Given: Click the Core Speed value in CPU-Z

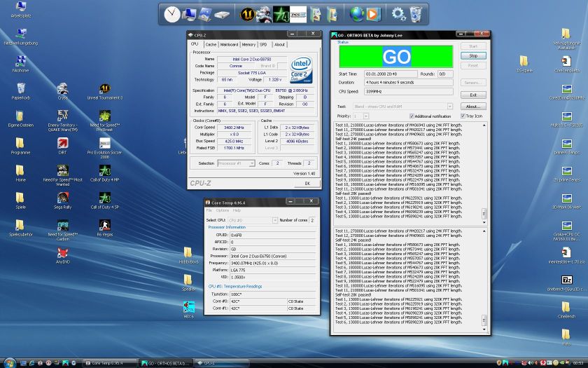Looking at the screenshot, I should pyautogui.click(x=234, y=128).
